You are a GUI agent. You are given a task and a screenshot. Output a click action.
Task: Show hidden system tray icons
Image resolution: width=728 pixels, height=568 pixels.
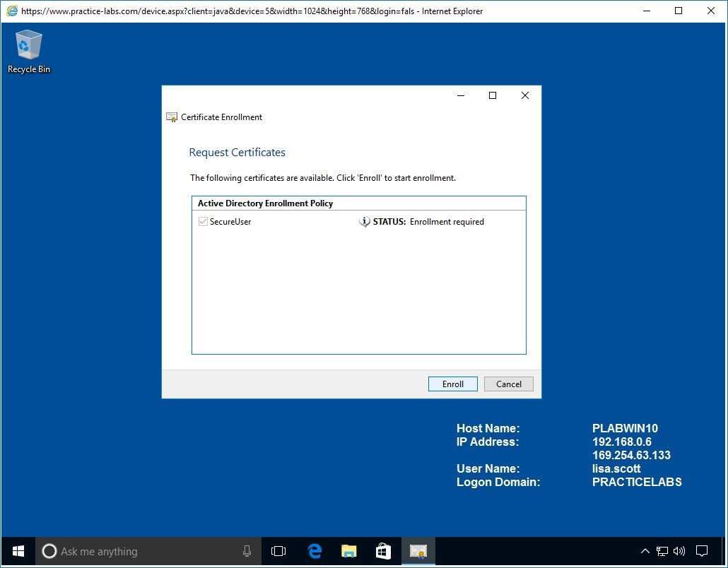click(645, 551)
